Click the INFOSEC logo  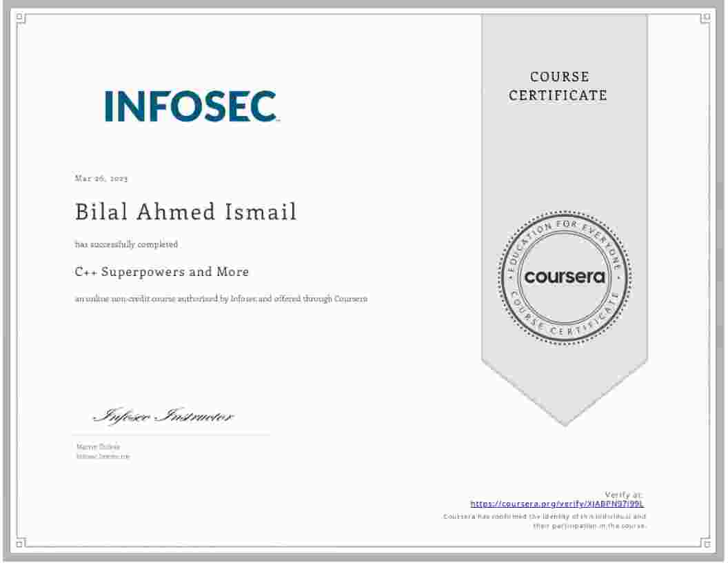191,106
